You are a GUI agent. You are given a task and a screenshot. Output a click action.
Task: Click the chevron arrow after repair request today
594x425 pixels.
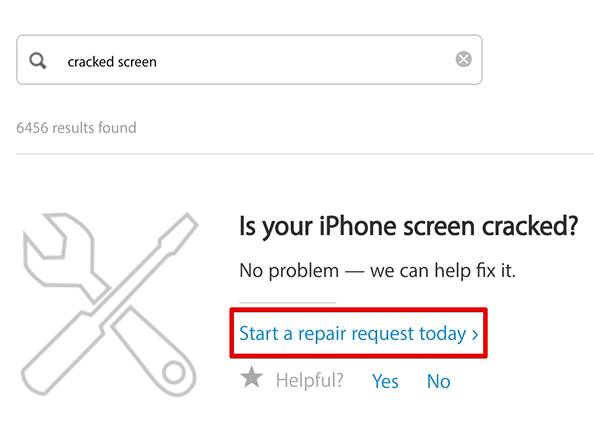[x=475, y=334]
